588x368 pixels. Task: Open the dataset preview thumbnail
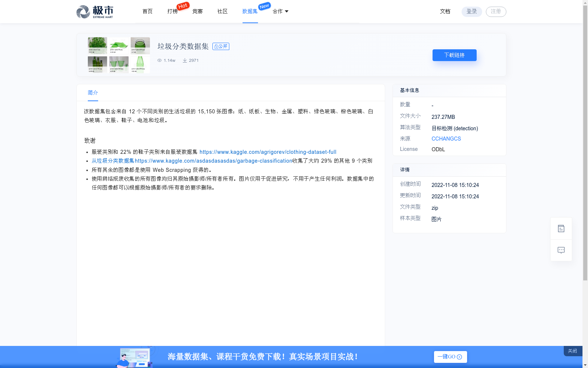pyautogui.click(x=119, y=55)
